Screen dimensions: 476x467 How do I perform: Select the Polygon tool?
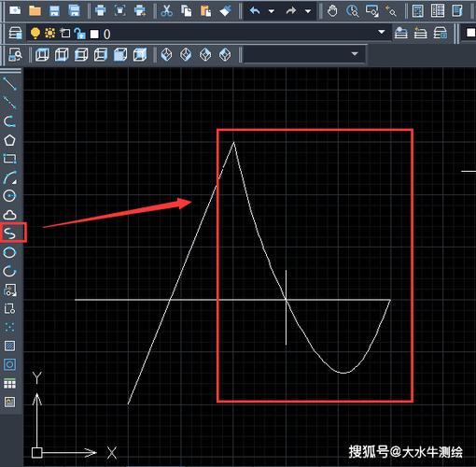[9, 140]
